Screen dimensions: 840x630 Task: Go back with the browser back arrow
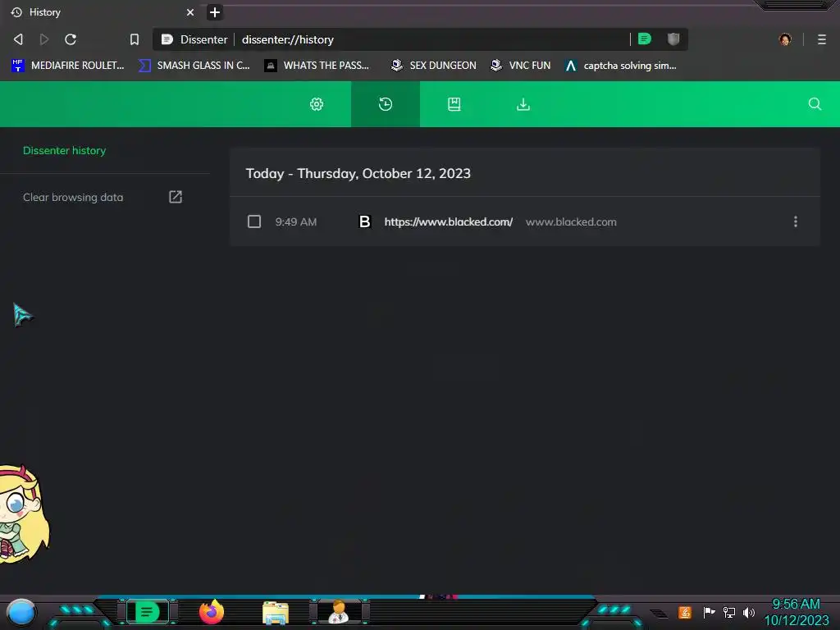(x=18, y=39)
